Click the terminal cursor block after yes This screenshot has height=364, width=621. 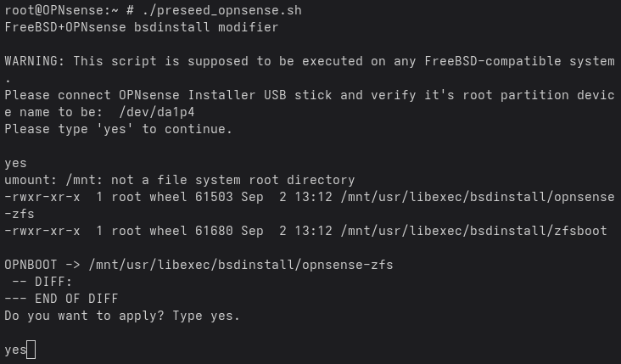point(31,350)
